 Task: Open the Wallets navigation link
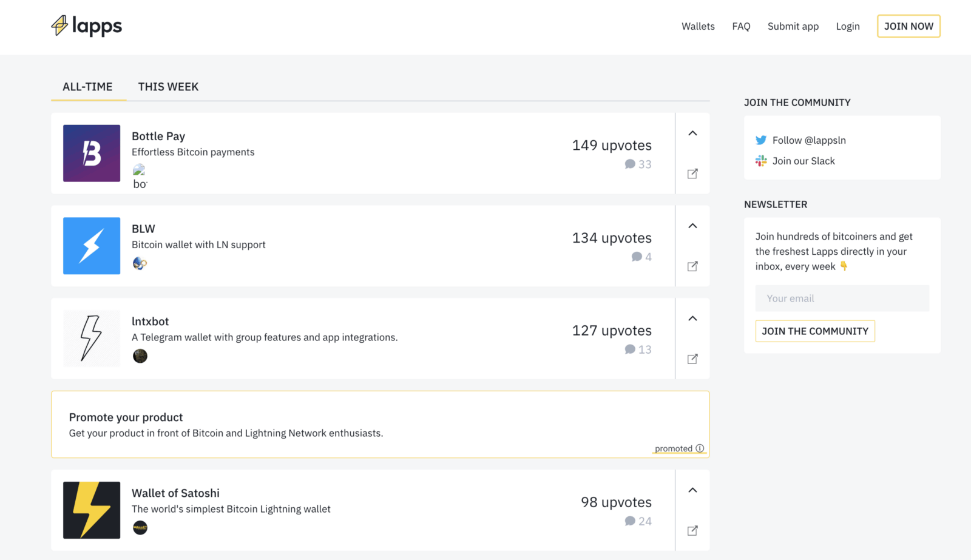coord(698,26)
